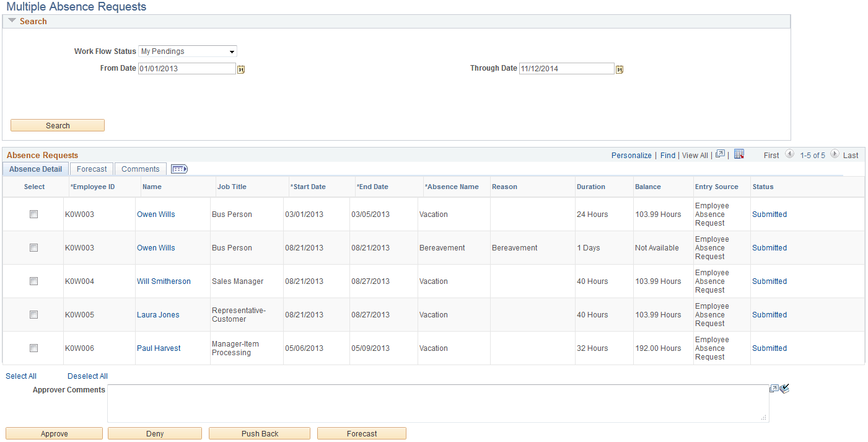Check Owen Wills bereavement request row
The width and height of the screenshot is (868, 442).
click(33, 247)
